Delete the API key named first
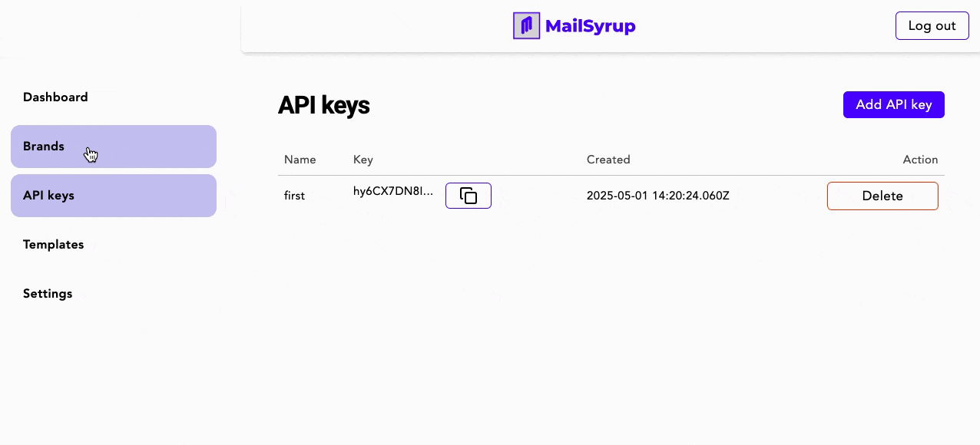 point(882,196)
